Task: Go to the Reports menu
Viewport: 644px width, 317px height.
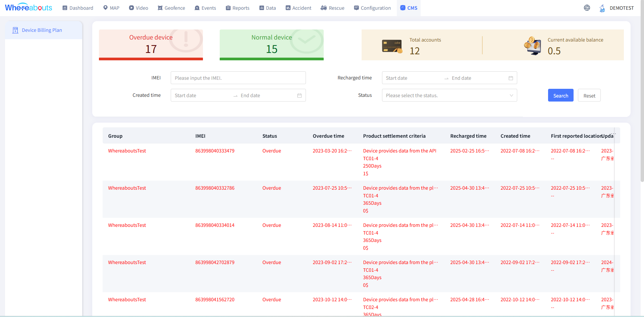Action: coord(237,8)
